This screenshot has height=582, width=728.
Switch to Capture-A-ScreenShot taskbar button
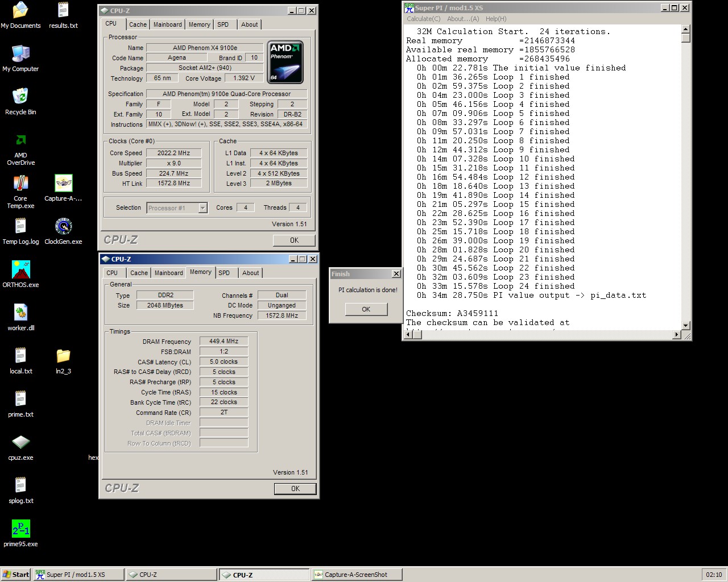(357, 575)
